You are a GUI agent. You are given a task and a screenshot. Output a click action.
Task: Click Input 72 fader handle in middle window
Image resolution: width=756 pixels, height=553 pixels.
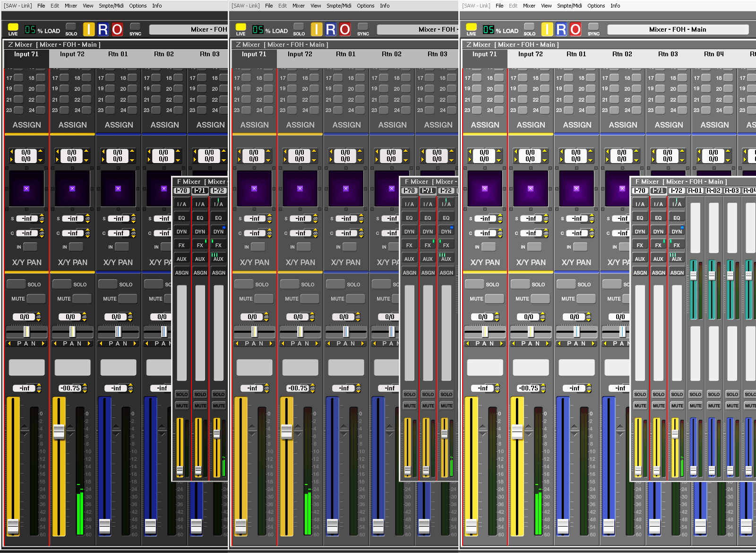[286, 431]
